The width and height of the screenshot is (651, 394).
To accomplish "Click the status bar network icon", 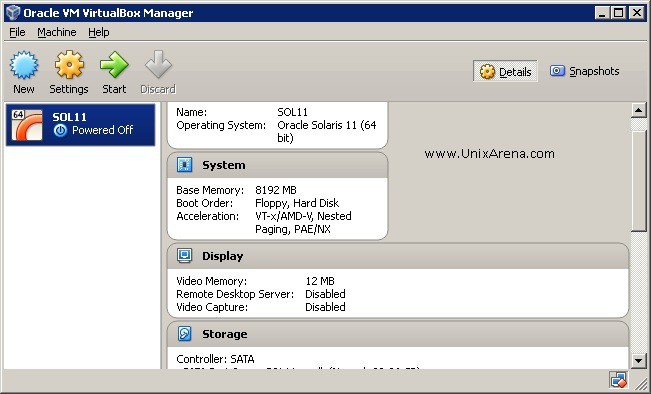I will (x=618, y=380).
